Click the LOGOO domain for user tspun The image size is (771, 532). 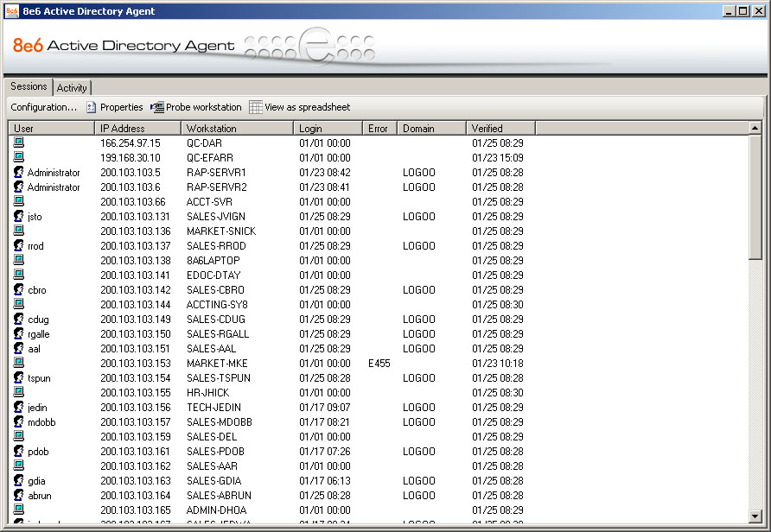(419, 378)
